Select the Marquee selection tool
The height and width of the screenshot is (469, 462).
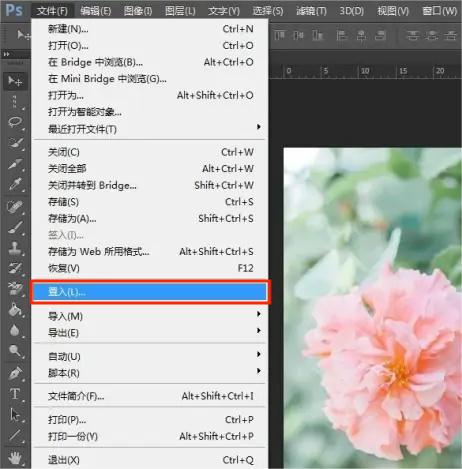tap(15, 102)
